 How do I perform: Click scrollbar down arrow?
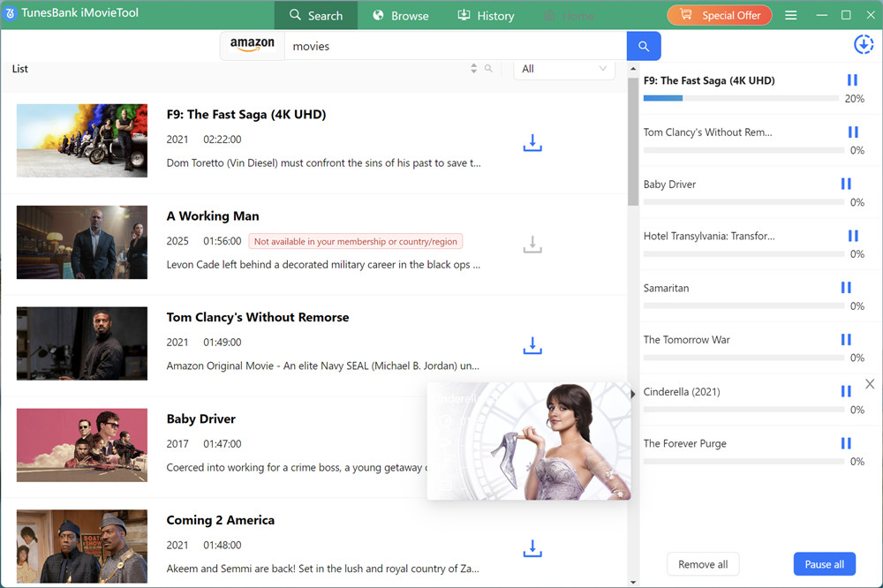pyautogui.click(x=633, y=582)
